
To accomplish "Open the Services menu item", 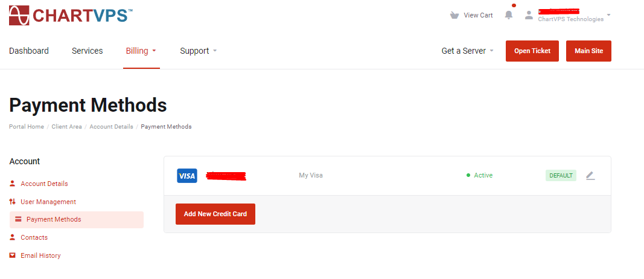I will pyautogui.click(x=88, y=51).
